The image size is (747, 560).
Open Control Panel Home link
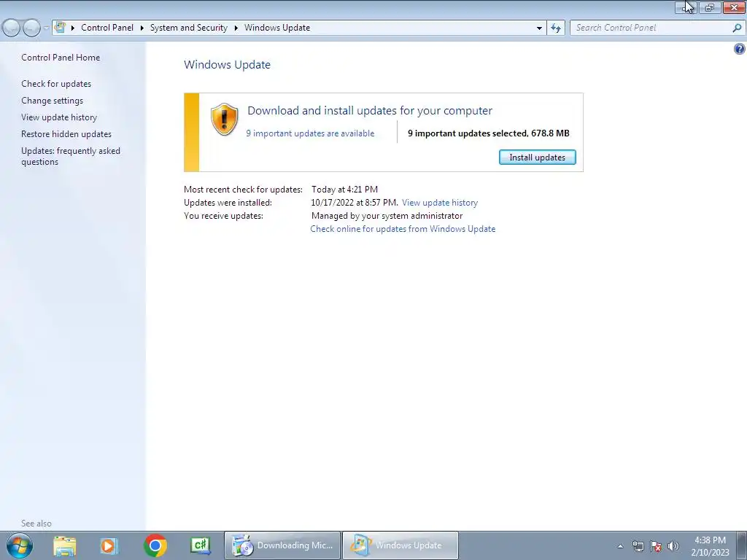[x=61, y=57]
